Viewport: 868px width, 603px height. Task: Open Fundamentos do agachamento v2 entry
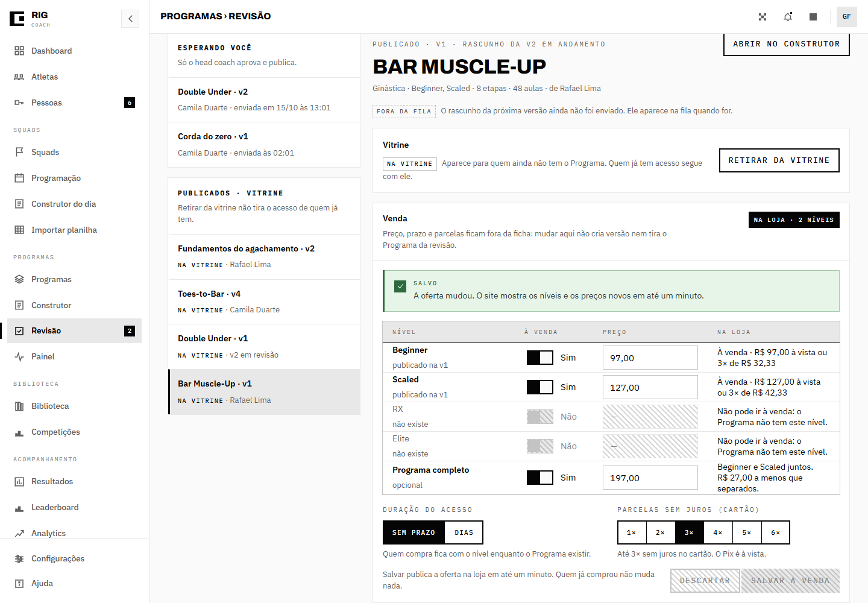[264, 256]
